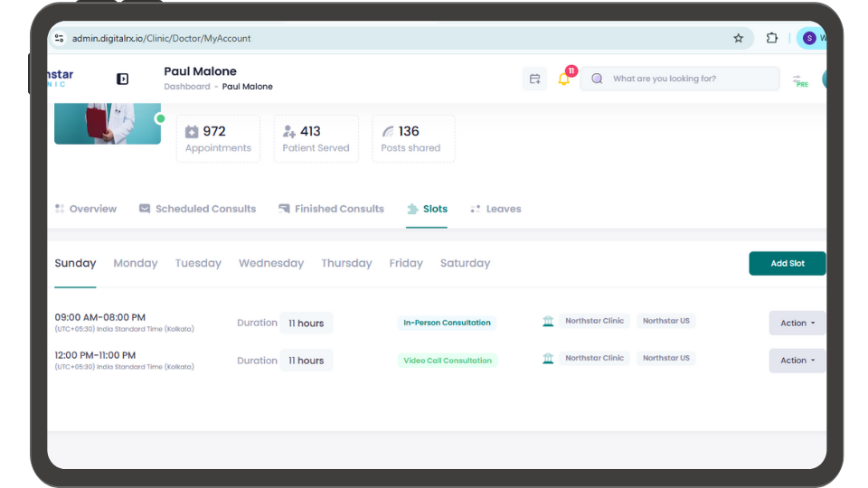Open the Finished Consults tab
This screenshot has width=868, height=488.
tap(331, 209)
